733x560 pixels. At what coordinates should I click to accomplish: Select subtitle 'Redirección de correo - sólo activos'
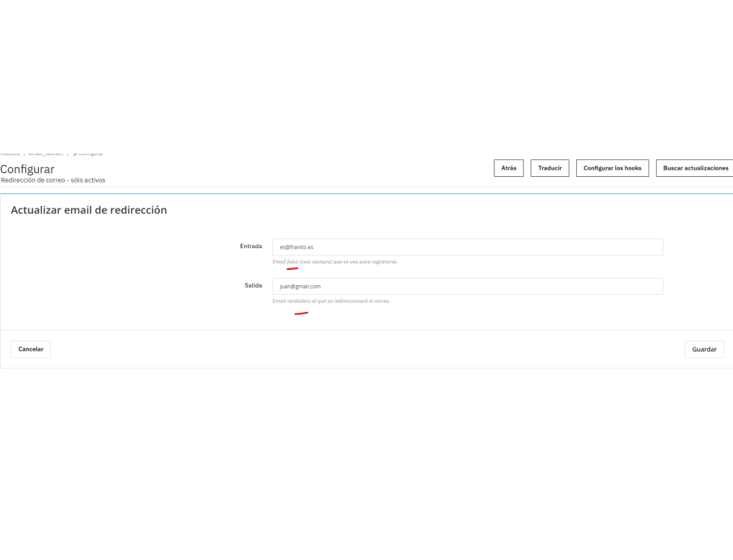pyautogui.click(x=53, y=180)
